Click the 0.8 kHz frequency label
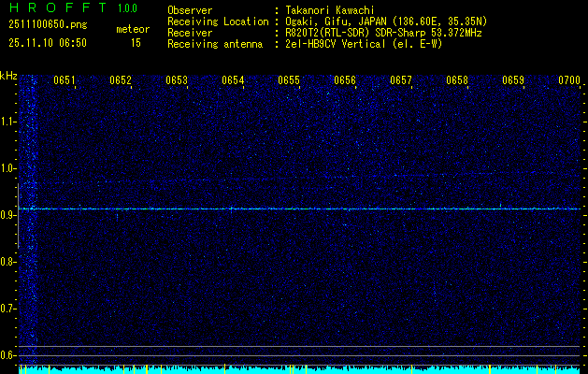Screen dimensions: 588x374 click(x=7, y=262)
